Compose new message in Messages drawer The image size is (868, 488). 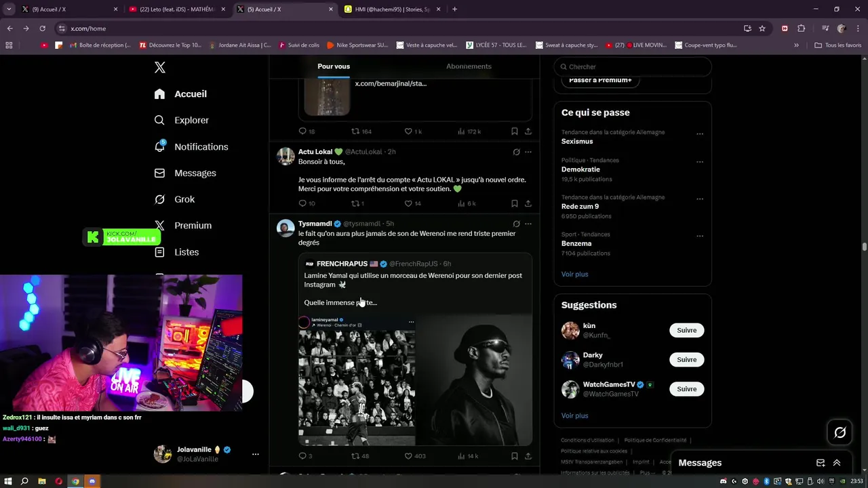pyautogui.click(x=821, y=463)
